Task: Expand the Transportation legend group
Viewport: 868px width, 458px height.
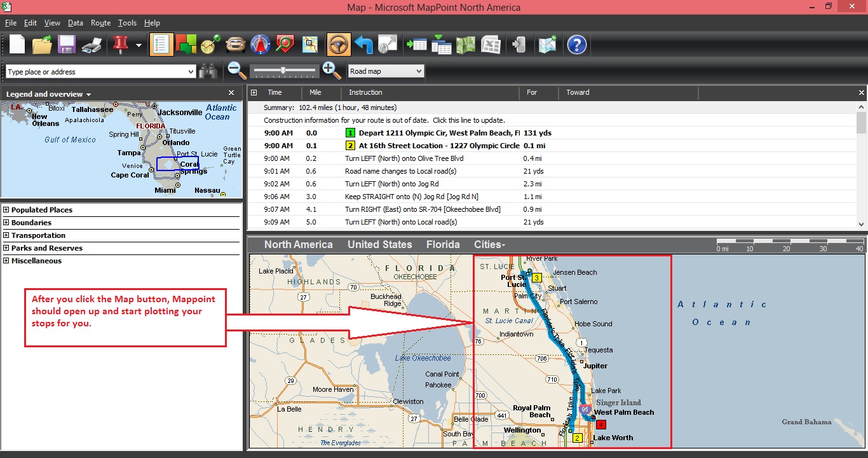Action: coord(6,235)
